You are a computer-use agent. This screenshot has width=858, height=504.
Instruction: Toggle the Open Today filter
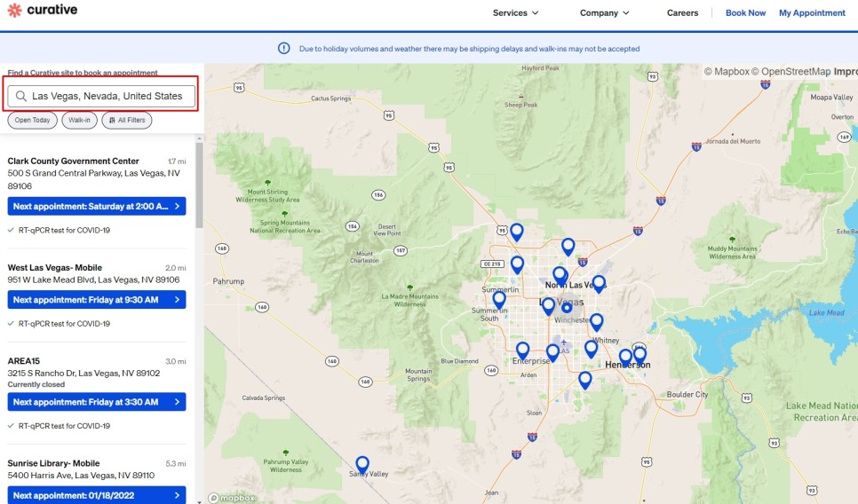[32, 121]
